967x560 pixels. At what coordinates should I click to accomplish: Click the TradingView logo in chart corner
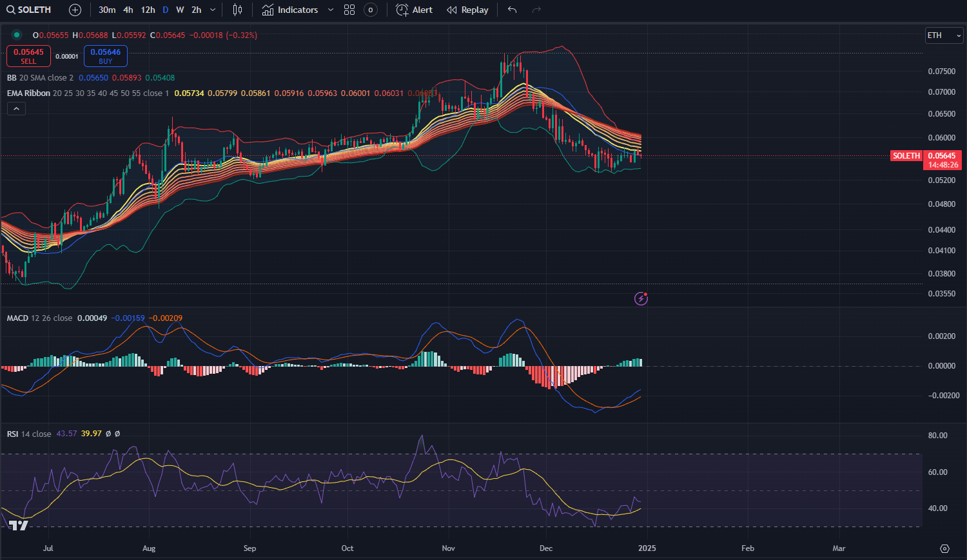tap(19, 525)
